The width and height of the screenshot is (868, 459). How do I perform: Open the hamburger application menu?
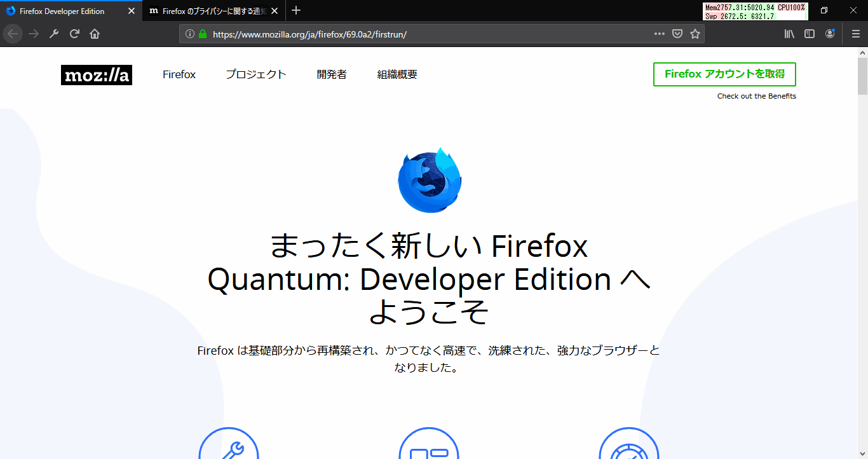click(856, 34)
